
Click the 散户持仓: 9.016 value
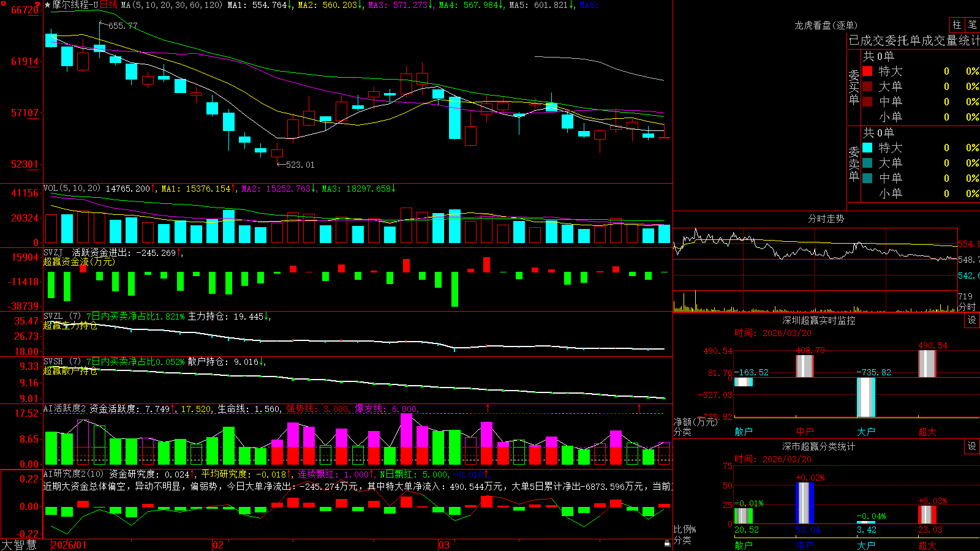pos(226,362)
